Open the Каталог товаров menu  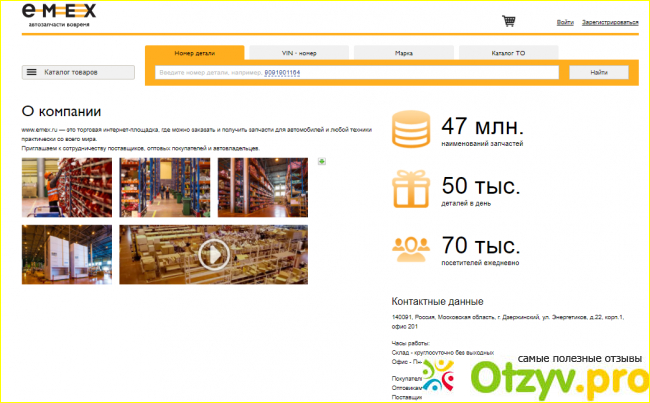(x=78, y=72)
